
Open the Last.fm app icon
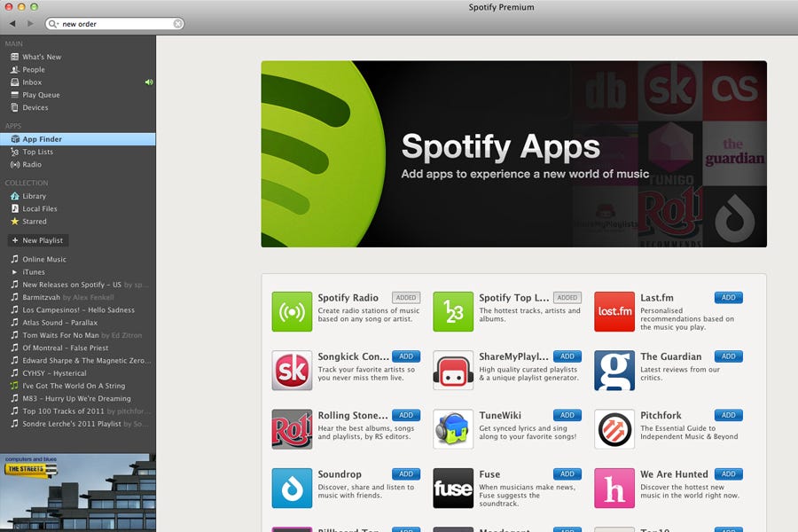point(614,311)
